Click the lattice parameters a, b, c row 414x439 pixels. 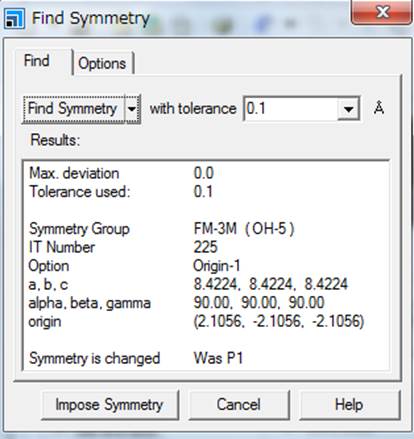tap(188, 284)
